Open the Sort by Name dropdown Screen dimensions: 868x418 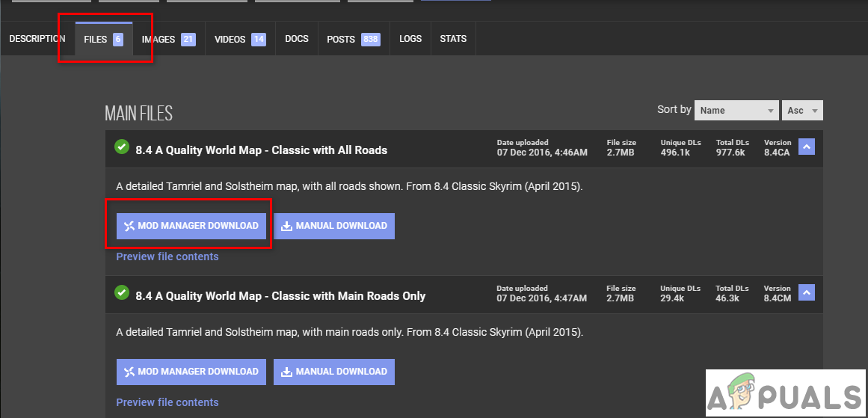click(736, 111)
